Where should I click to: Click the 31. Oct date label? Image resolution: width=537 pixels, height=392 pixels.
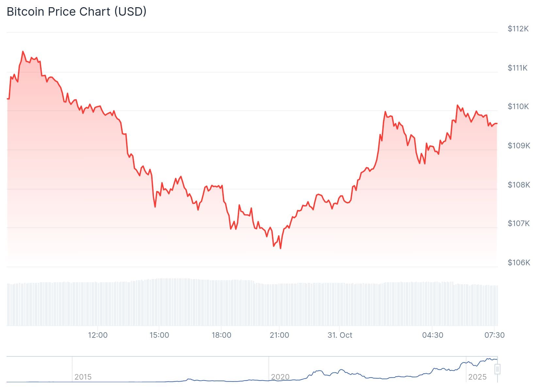[x=340, y=335]
